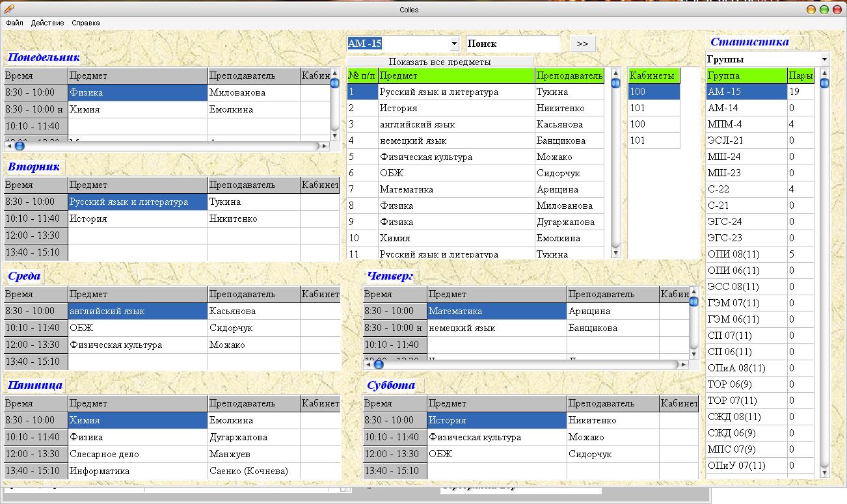Expand the Группы statistics dropdown
Screen dimensions: 847x504
pos(824,59)
